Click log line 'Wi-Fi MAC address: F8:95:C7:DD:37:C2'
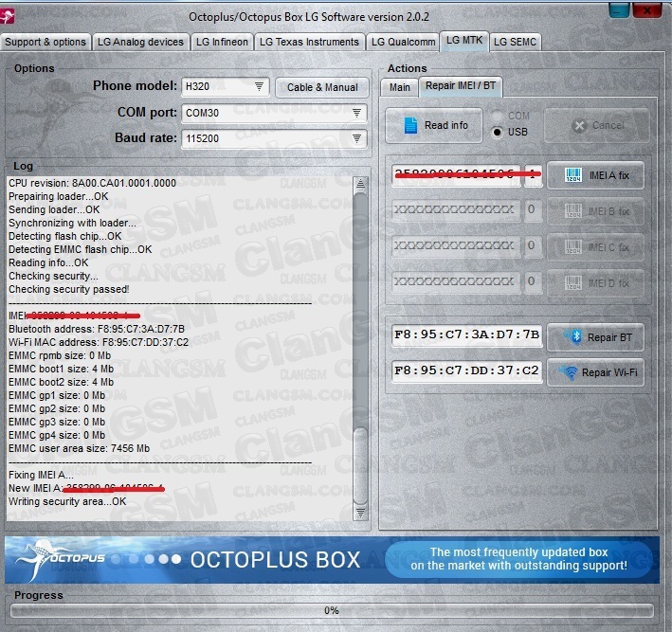Screen dimensions: 672x632 click(99, 342)
